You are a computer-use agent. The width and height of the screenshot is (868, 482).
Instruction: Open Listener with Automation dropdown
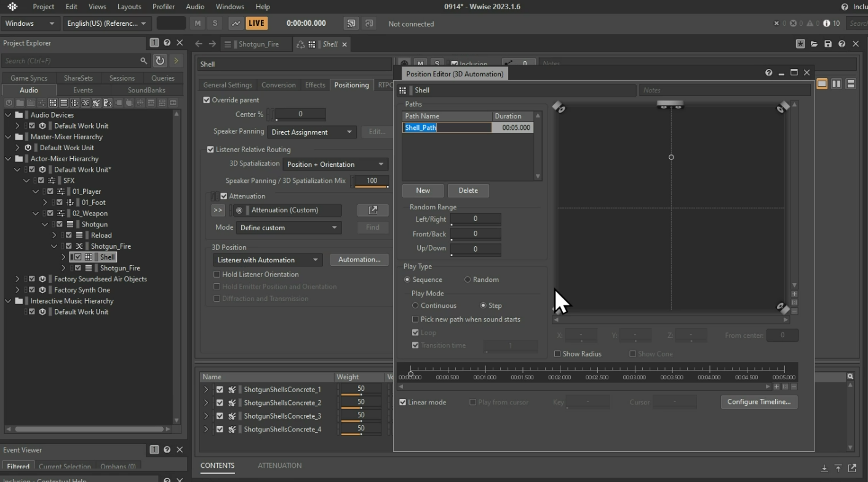[x=268, y=260]
